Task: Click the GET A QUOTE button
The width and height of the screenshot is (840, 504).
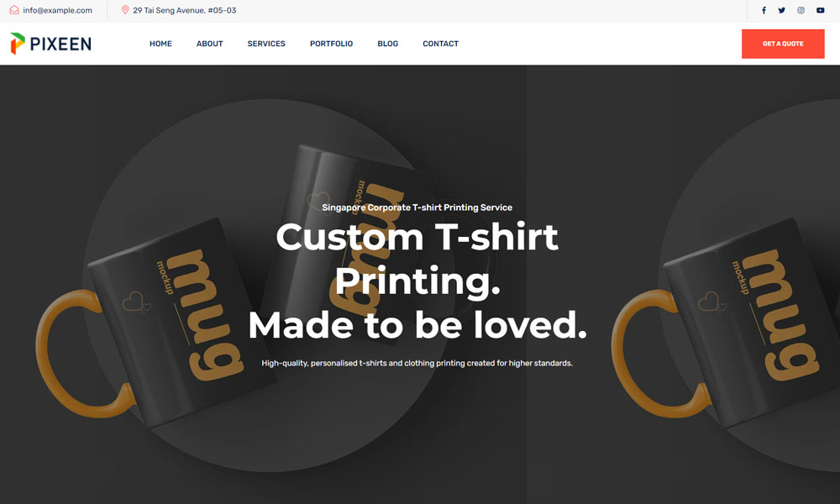Action: pyautogui.click(x=783, y=44)
